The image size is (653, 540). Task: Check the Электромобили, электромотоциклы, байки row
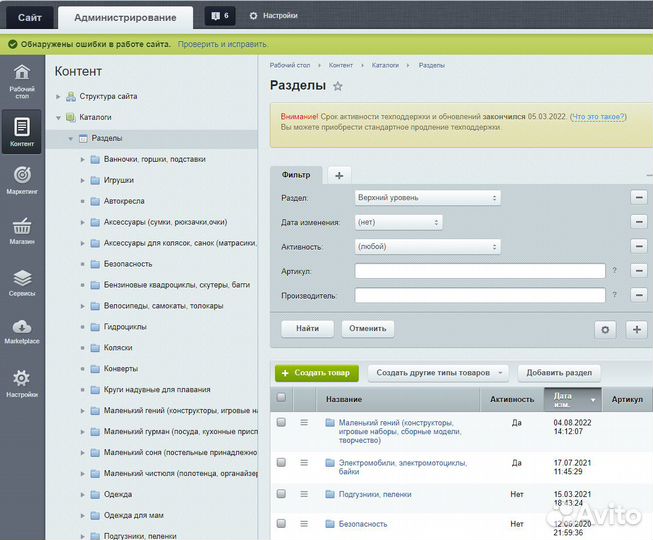tap(281, 463)
